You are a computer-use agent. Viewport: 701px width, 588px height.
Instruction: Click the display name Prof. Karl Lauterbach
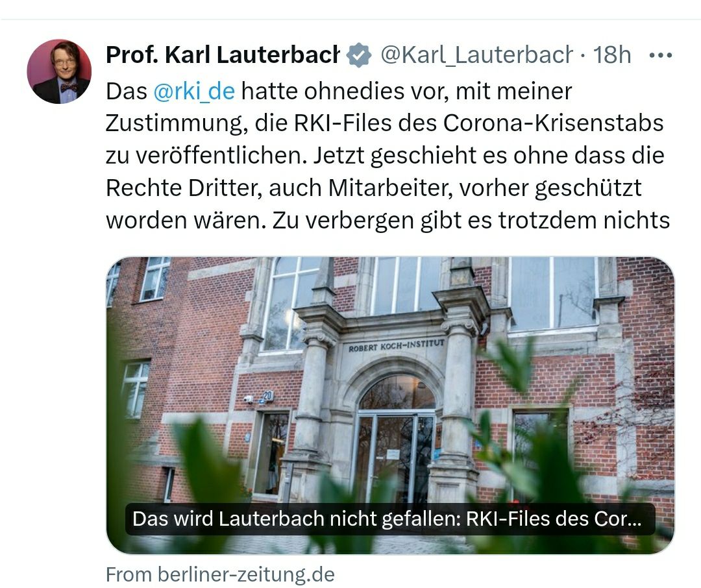click(223, 55)
